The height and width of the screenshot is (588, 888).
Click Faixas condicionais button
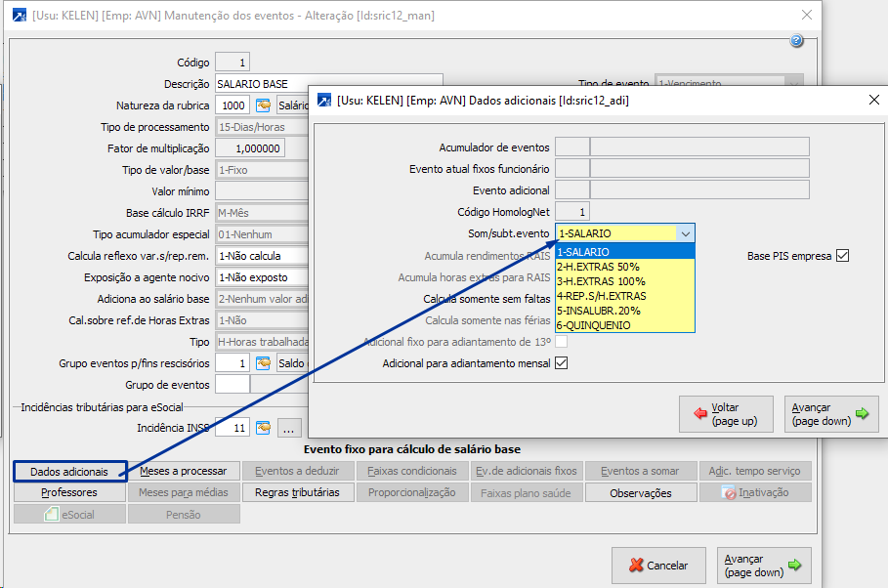pyautogui.click(x=412, y=471)
